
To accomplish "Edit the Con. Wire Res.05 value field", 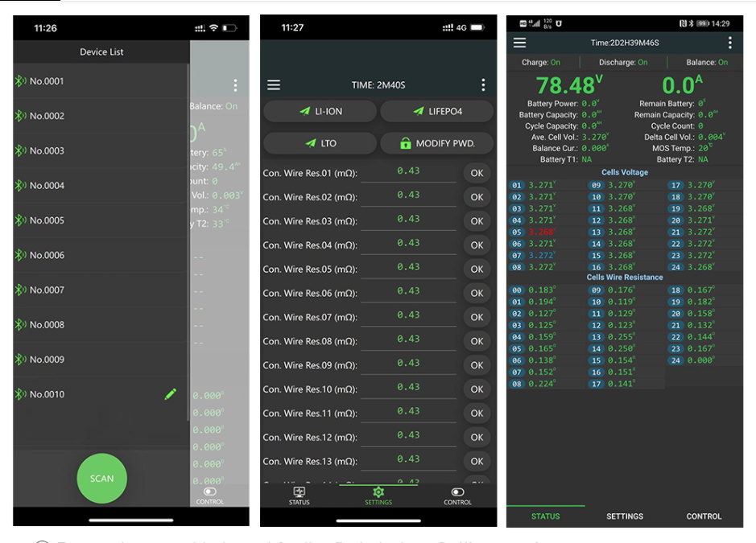I will [408, 268].
